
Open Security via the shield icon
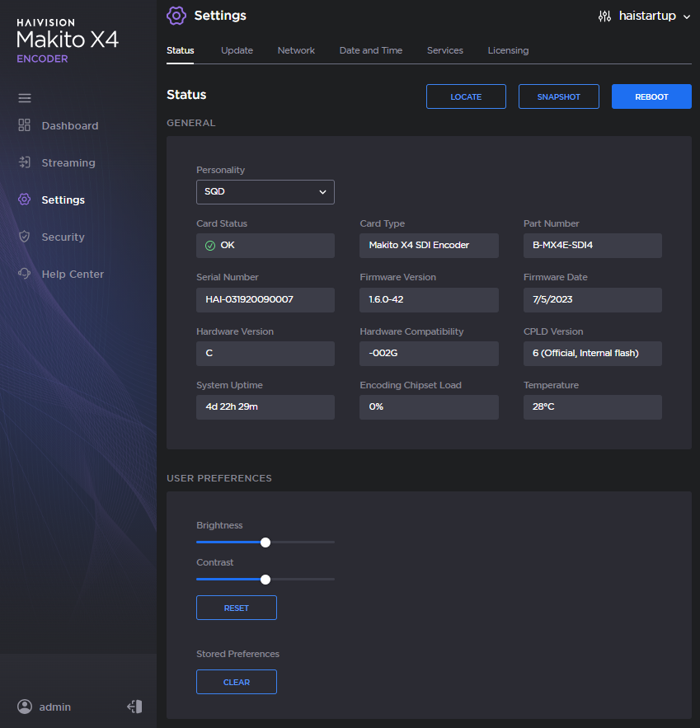click(x=25, y=237)
